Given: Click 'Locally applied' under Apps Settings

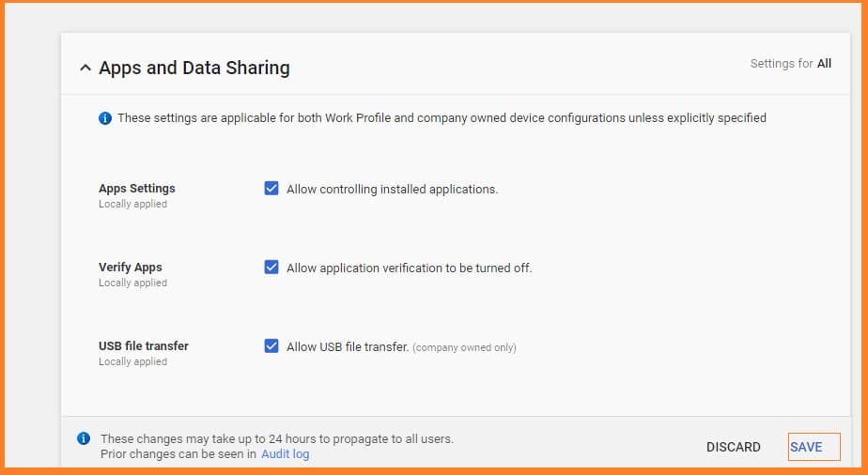Looking at the screenshot, I should point(132,204).
